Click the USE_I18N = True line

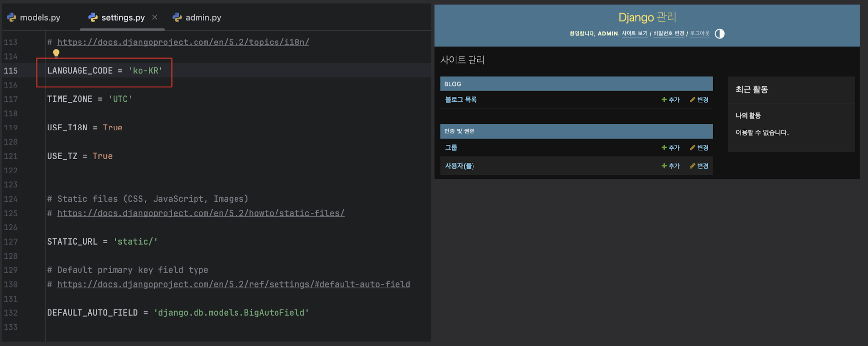(x=85, y=128)
